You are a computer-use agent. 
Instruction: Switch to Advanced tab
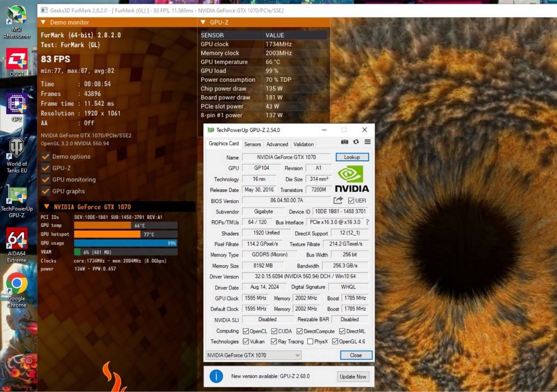coord(277,144)
